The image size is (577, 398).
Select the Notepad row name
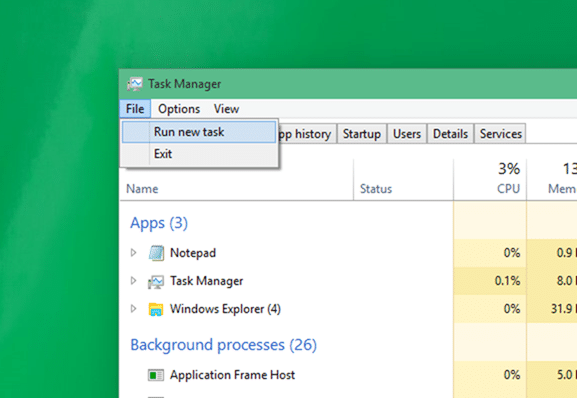(193, 253)
